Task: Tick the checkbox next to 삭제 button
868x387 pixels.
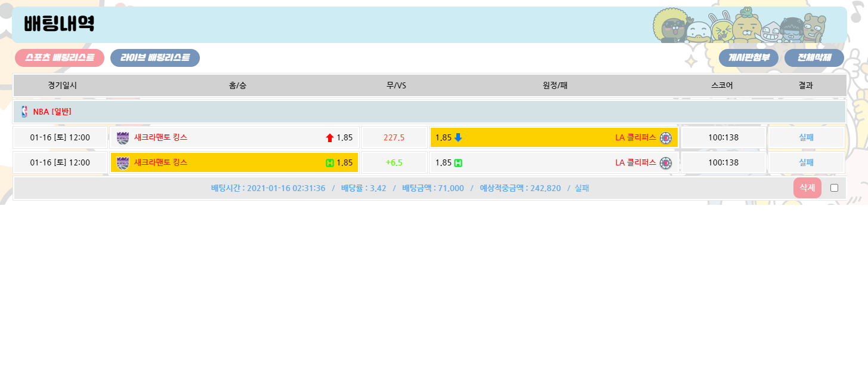Action: tap(834, 188)
